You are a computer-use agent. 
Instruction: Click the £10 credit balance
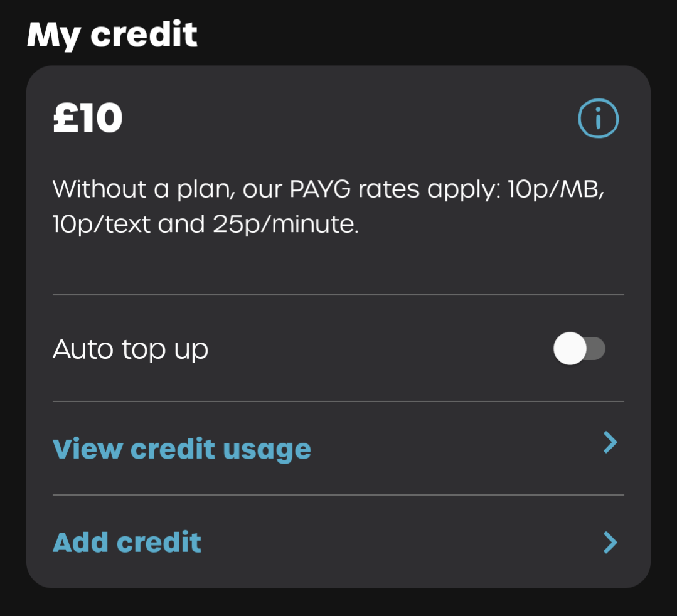[88, 117]
